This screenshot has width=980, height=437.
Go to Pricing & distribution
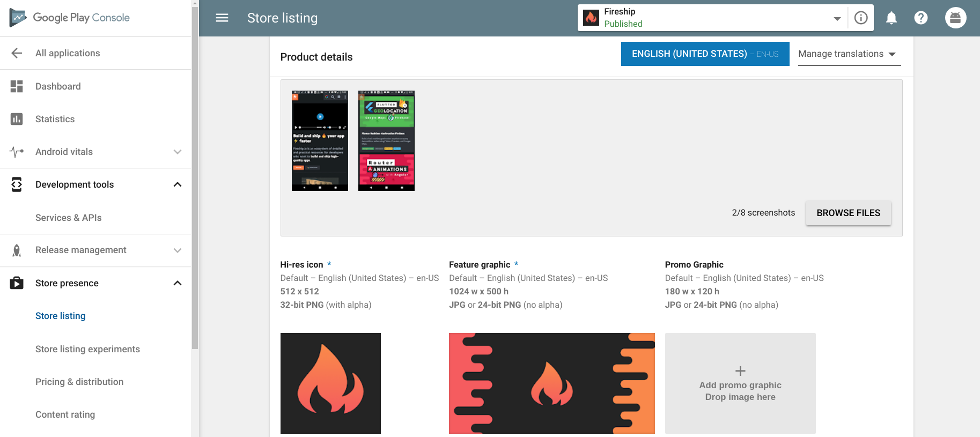click(79, 382)
